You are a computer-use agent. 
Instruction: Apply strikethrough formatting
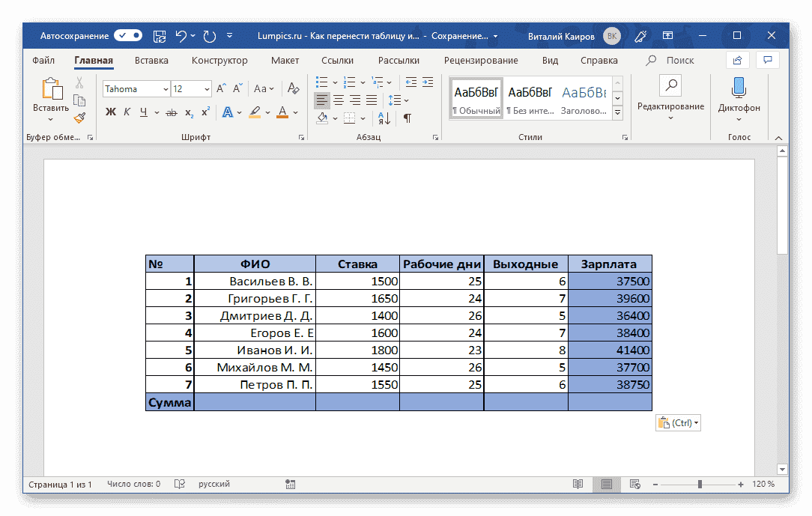point(171,112)
